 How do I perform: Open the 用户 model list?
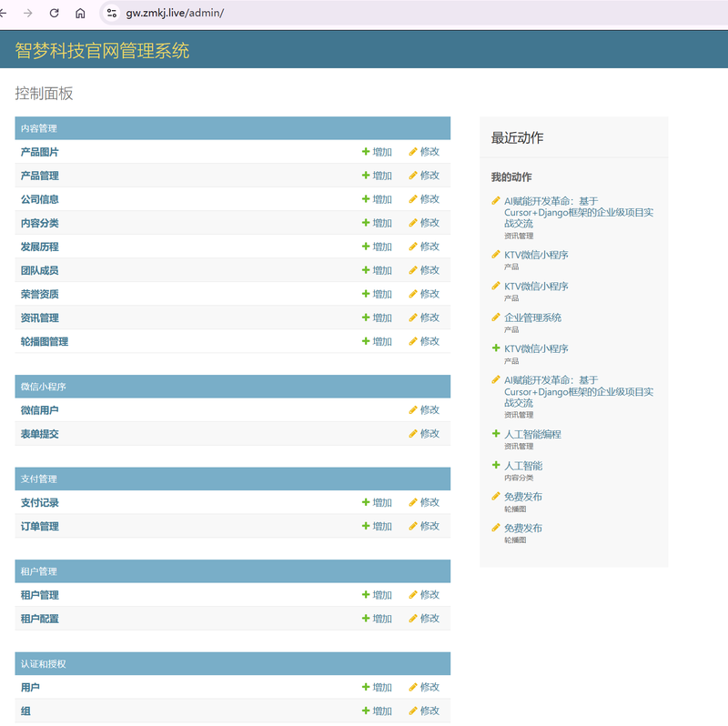pyautogui.click(x=30, y=688)
